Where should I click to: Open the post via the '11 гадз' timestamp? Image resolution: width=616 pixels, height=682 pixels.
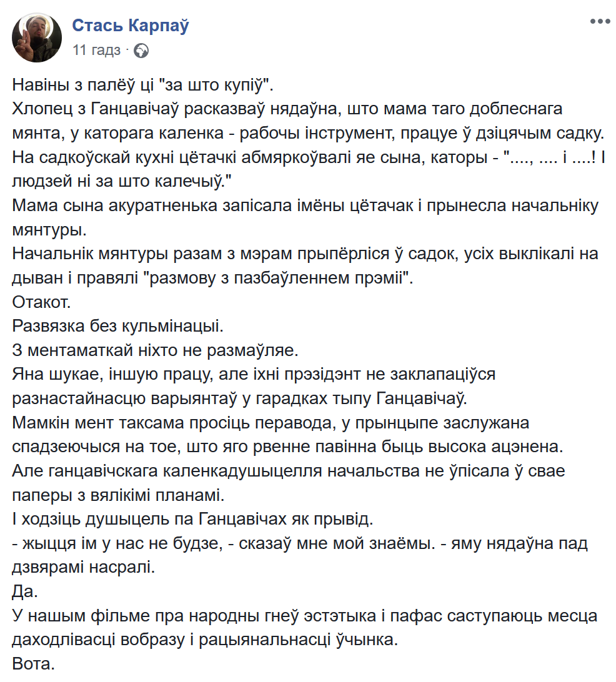click(97, 51)
